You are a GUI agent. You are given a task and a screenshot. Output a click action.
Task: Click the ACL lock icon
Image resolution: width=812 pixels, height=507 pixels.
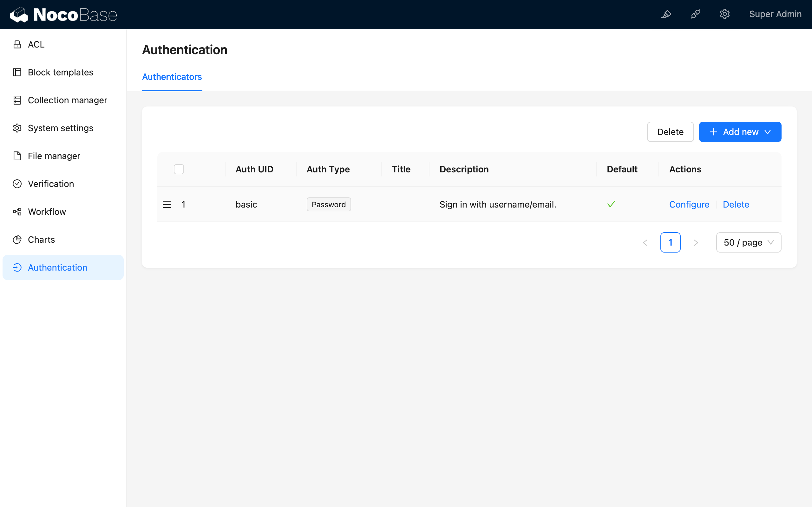pyautogui.click(x=17, y=44)
